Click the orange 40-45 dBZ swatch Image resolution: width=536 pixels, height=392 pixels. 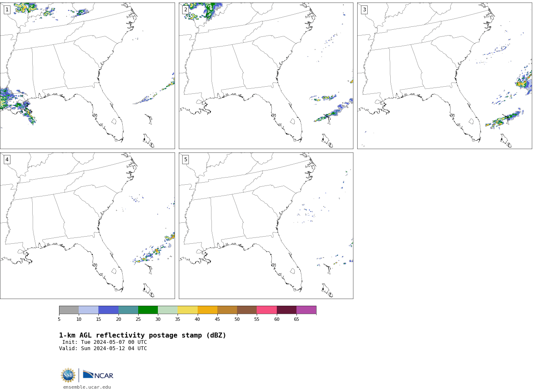[207, 310]
